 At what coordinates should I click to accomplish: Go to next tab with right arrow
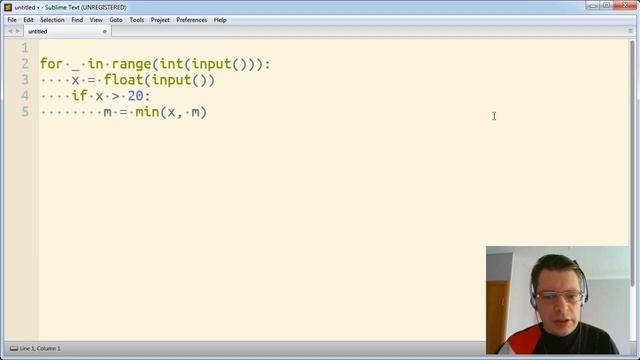(x=18, y=31)
